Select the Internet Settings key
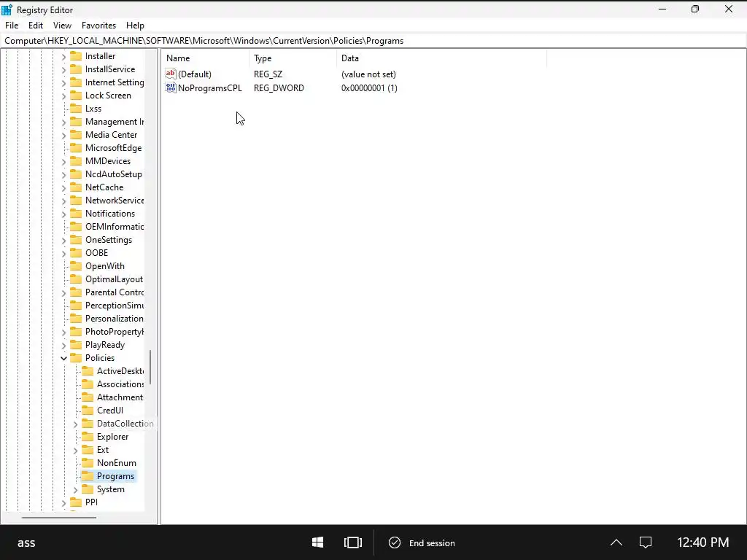This screenshot has height=560, width=747. click(x=115, y=82)
